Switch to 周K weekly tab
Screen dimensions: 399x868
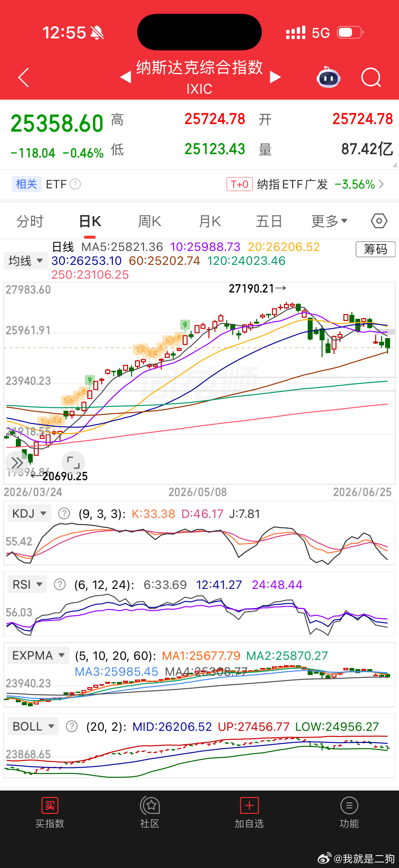(x=150, y=221)
